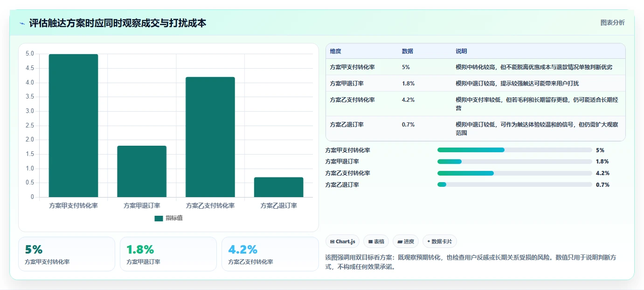Viewport: 644px width, 290px height.
Task: Click the 0.7% progress value label
Action: click(x=602, y=185)
